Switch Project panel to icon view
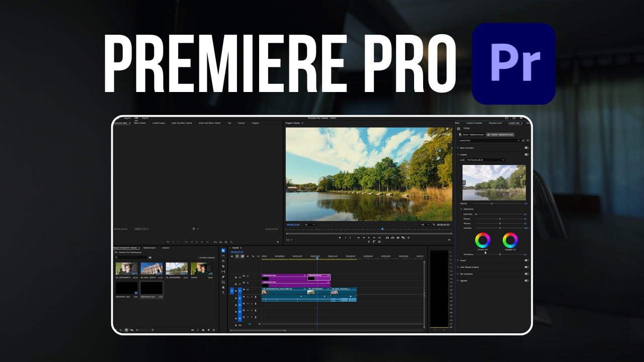This screenshot has width=644, height=362. (126, 330)
